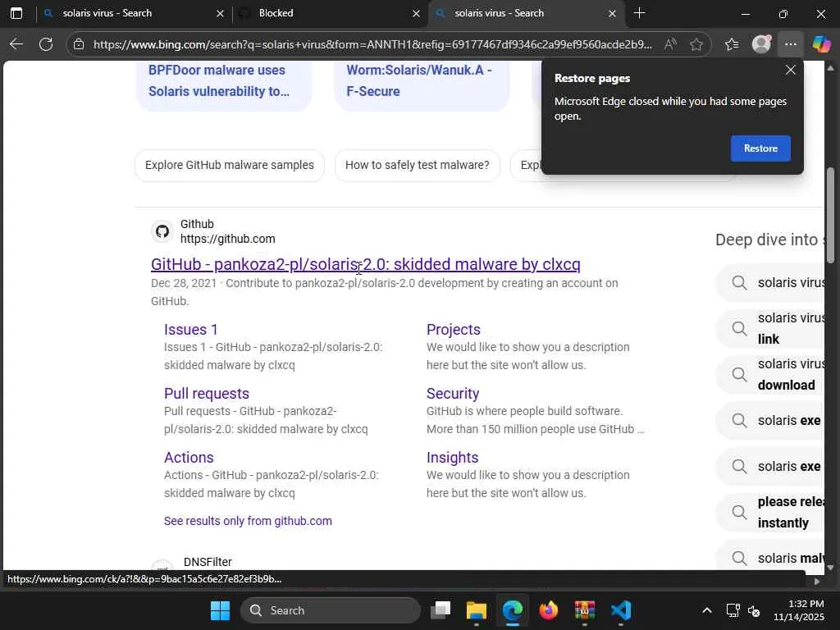
Task: Click the Windows taskbar Search box
Action: coord(331,610)
